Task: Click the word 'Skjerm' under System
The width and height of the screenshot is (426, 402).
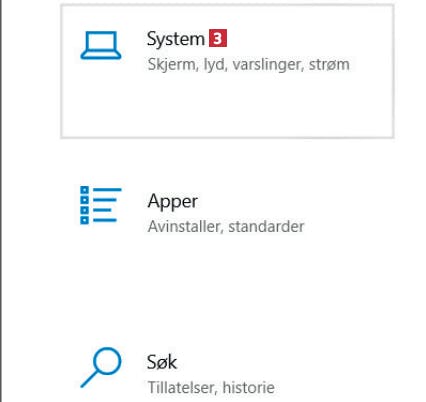Action: 173,65
